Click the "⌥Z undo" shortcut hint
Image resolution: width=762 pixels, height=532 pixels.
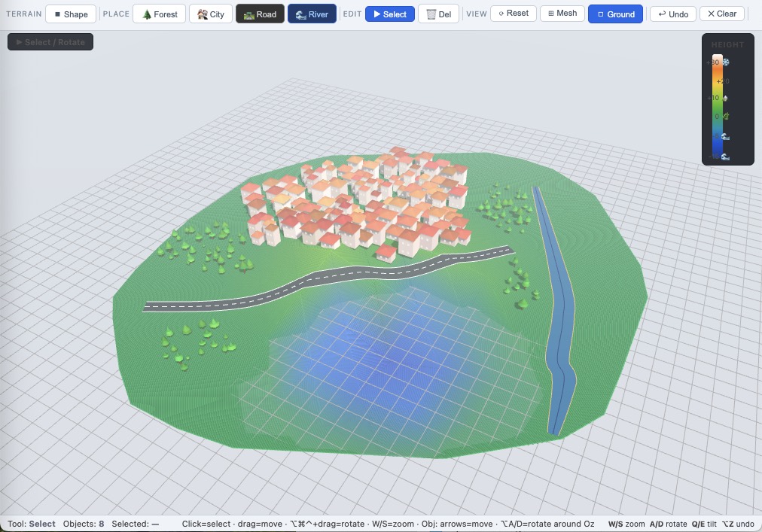pos(738,524)
